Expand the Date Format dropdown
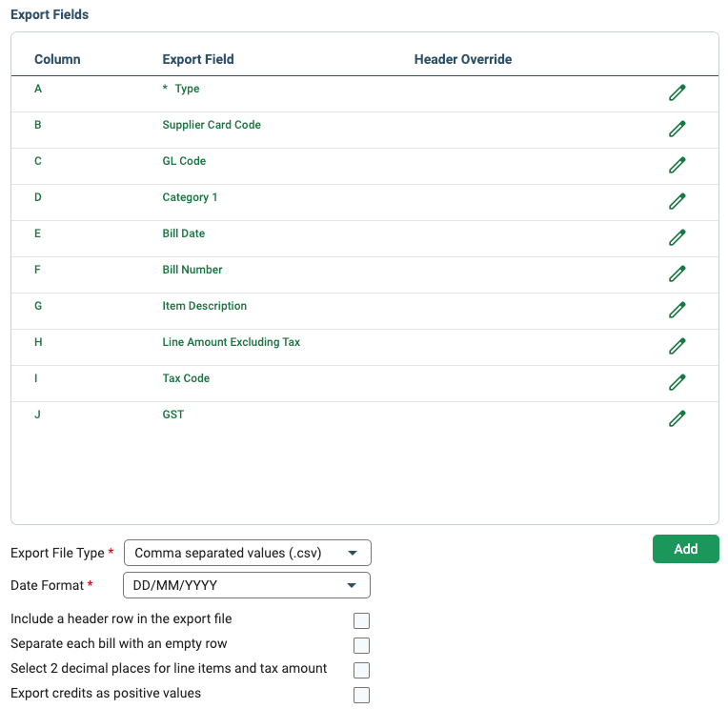 pos(247,585)
